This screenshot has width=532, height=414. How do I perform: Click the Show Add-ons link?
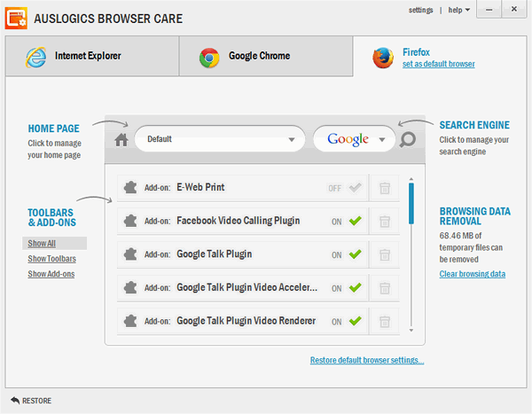[51, 274]
